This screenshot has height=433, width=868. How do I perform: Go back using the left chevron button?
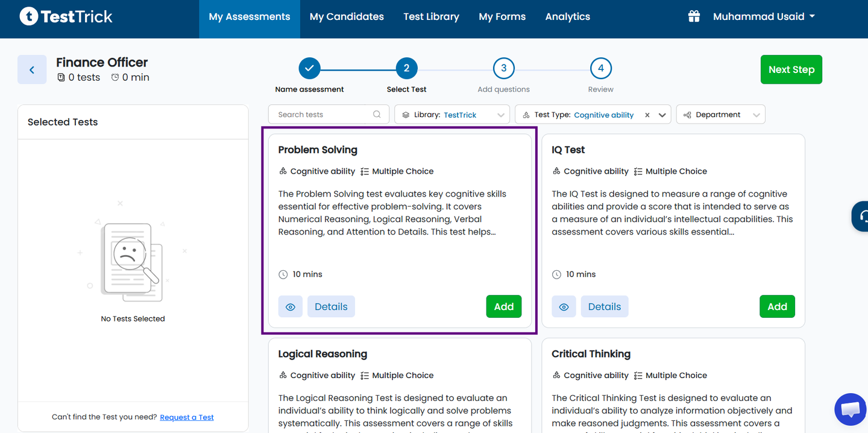click(32, 69)
